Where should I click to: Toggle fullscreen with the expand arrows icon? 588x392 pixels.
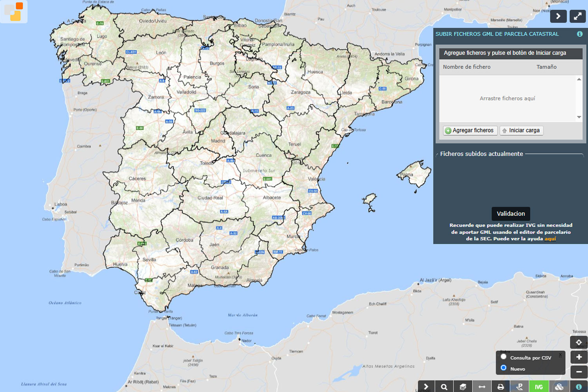click(577, 16)
